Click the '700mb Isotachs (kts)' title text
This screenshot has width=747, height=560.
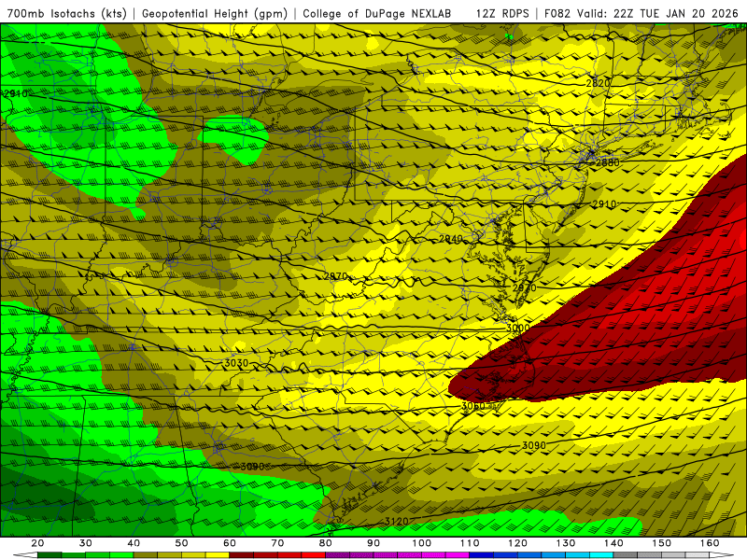(x=66, y=14)
